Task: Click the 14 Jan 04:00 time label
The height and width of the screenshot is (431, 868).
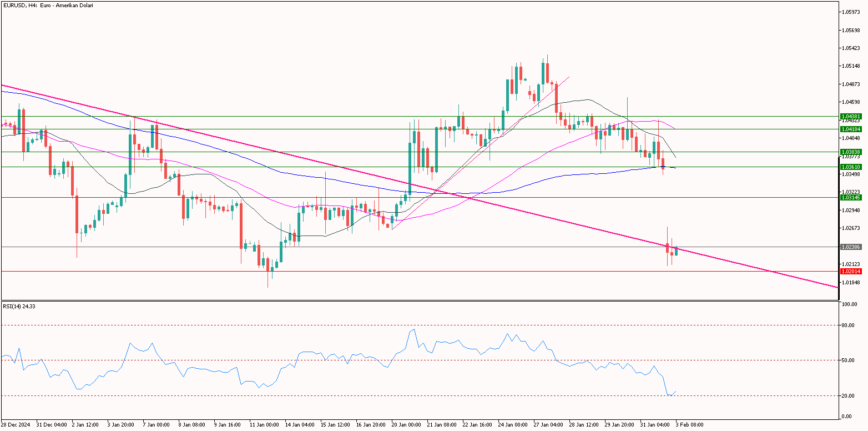Action: [x=300, y=425]
